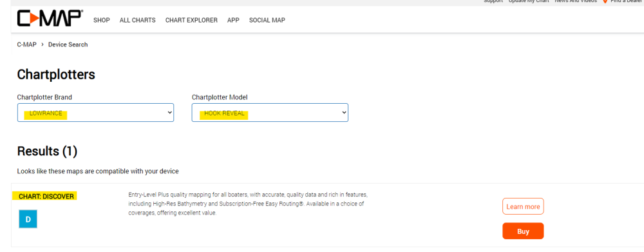Open the ALL CHARTS menu
The height and width of the screenshot is (252, 644).
click(x=138, y=20)
